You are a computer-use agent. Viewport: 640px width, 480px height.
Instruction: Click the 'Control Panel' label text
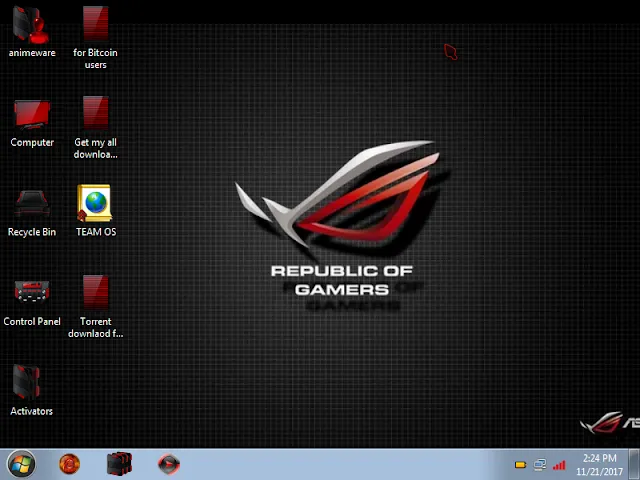coord(32,322)
